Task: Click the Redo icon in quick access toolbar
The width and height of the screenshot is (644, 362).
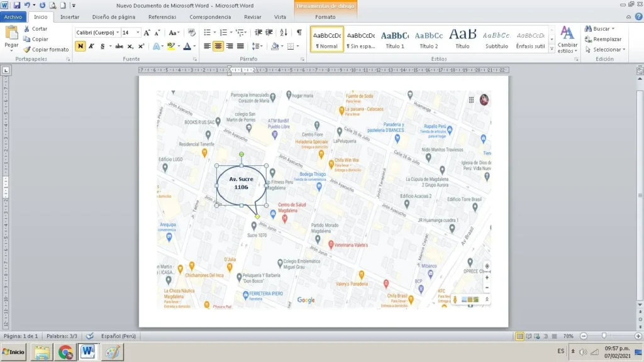Action: 42,5
